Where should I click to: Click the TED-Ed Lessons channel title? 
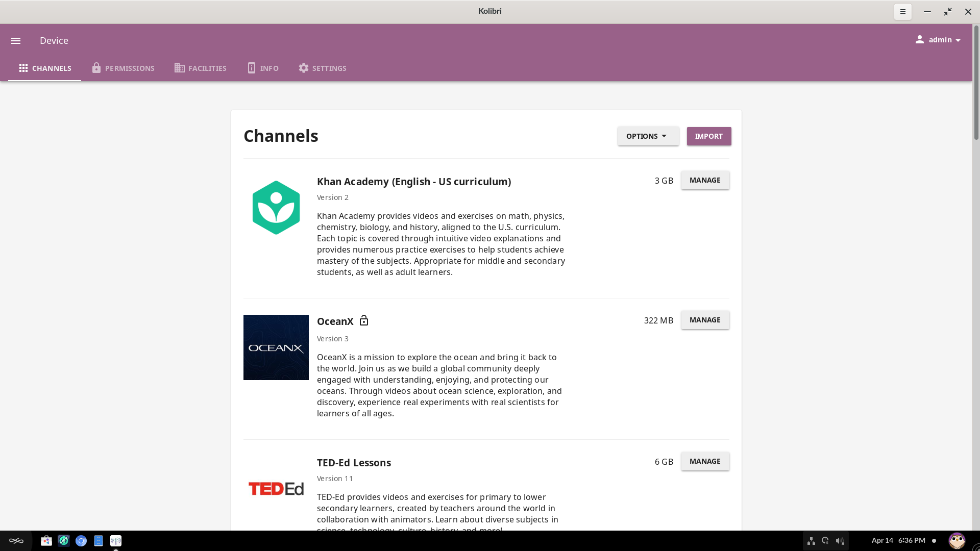pos(354,463)
